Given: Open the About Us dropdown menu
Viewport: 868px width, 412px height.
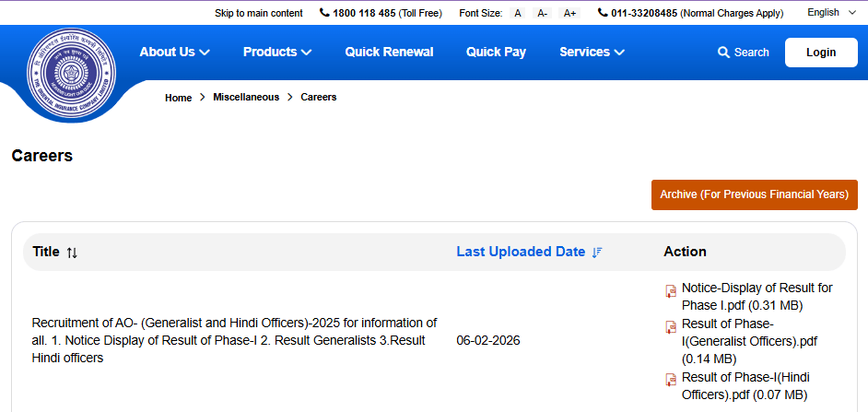Looking at the screenshot, I should pos(174,52).
